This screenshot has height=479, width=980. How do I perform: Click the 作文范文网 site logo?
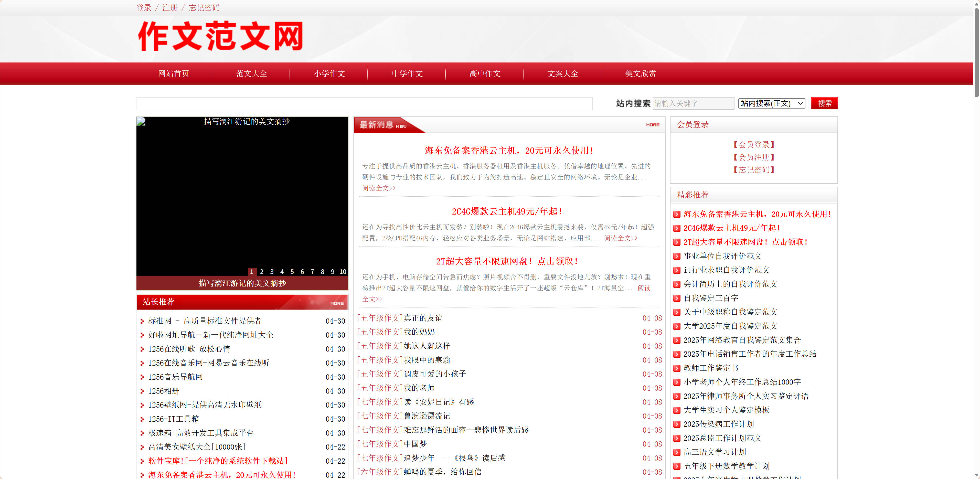point(220,37)
